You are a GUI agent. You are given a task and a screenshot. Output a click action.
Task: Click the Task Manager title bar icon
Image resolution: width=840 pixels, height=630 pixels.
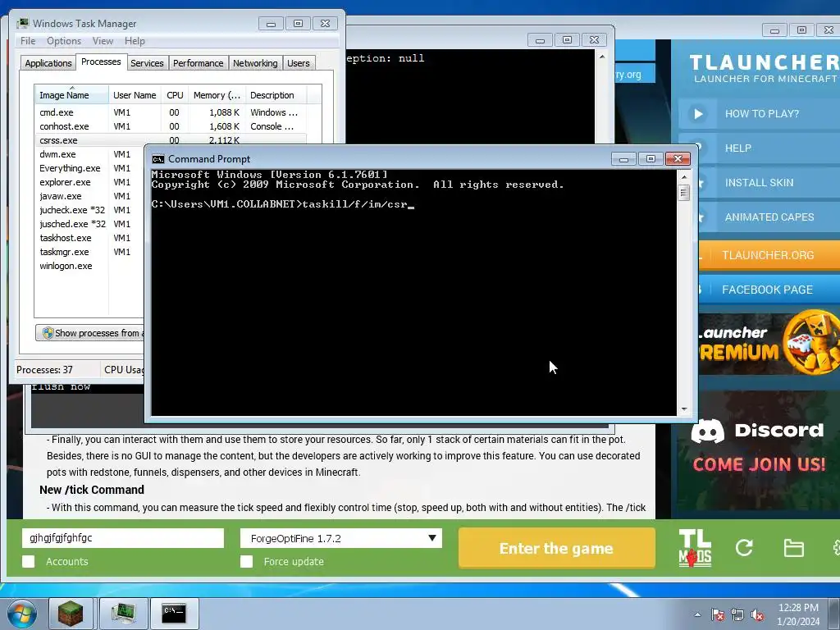23,24
